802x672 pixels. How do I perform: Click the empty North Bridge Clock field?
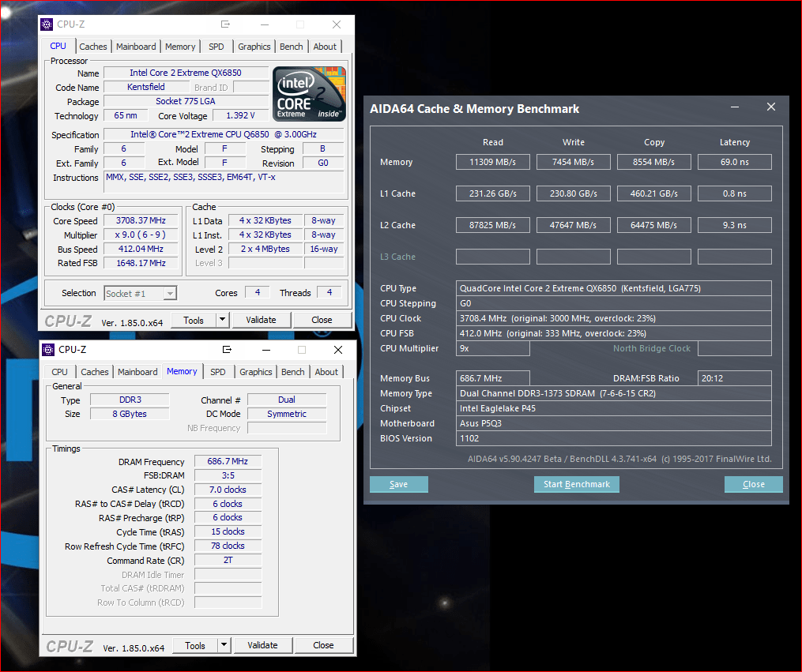pyautogui.click(x=735, y=348)
